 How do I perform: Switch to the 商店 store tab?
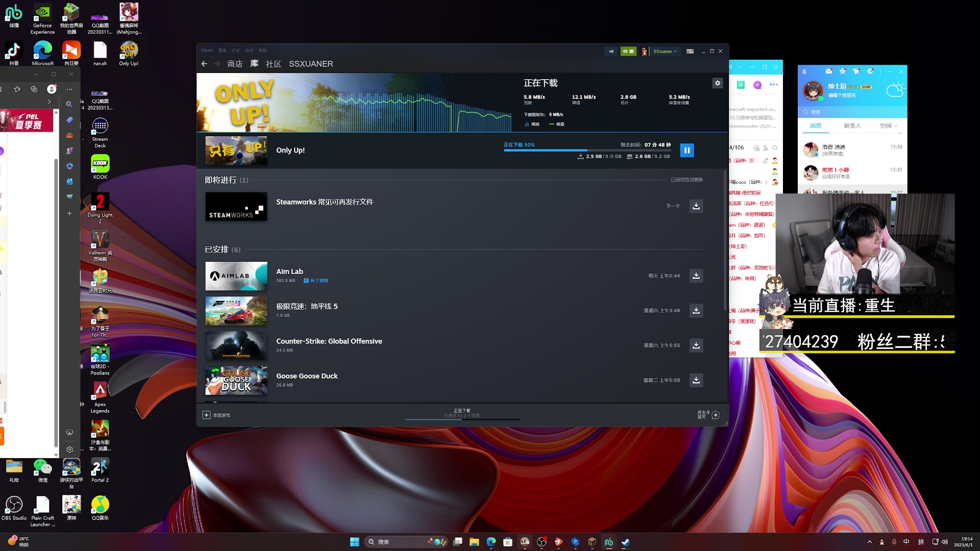(x=235, y=64)
